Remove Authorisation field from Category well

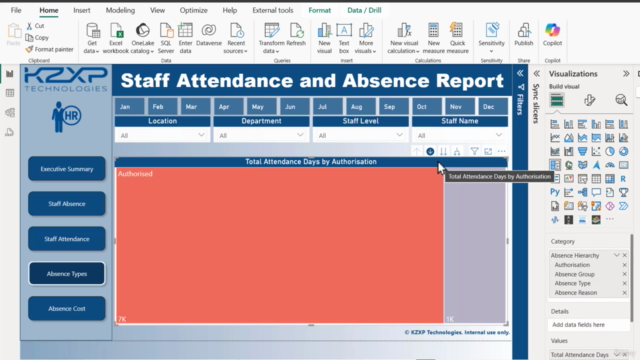click(624, 265)
